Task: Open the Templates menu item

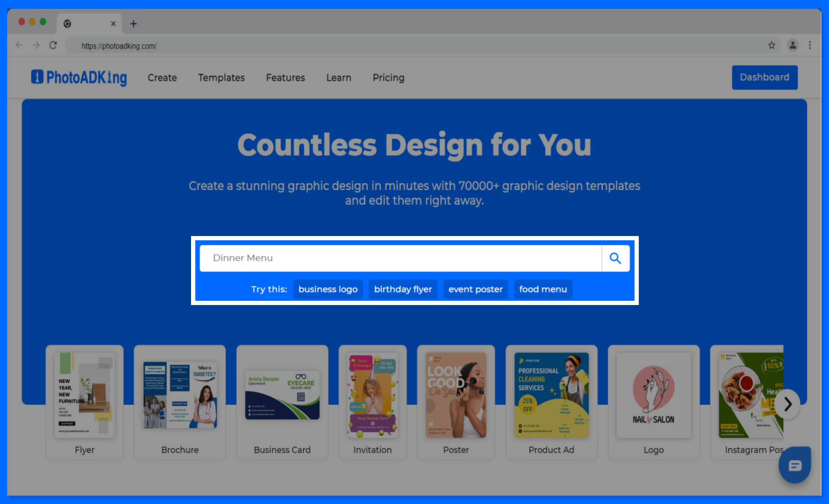Action: [x=222, y=78]
